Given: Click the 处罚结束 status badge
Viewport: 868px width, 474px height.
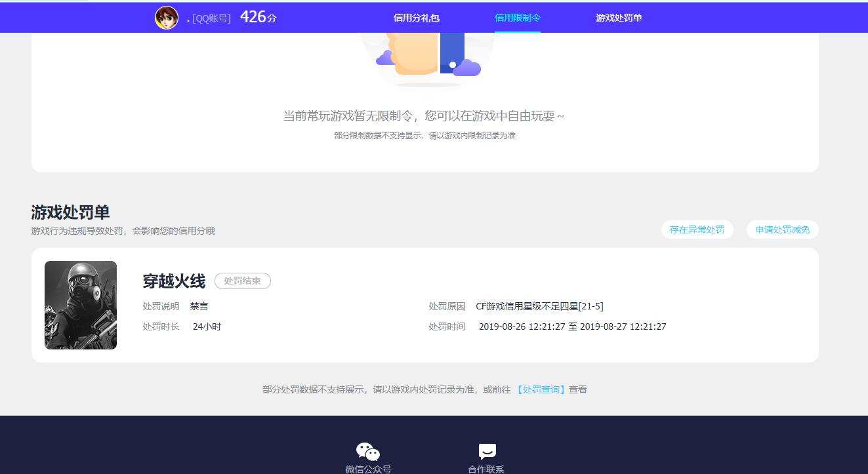Looking at the screenshot, I should pos(243,281).
